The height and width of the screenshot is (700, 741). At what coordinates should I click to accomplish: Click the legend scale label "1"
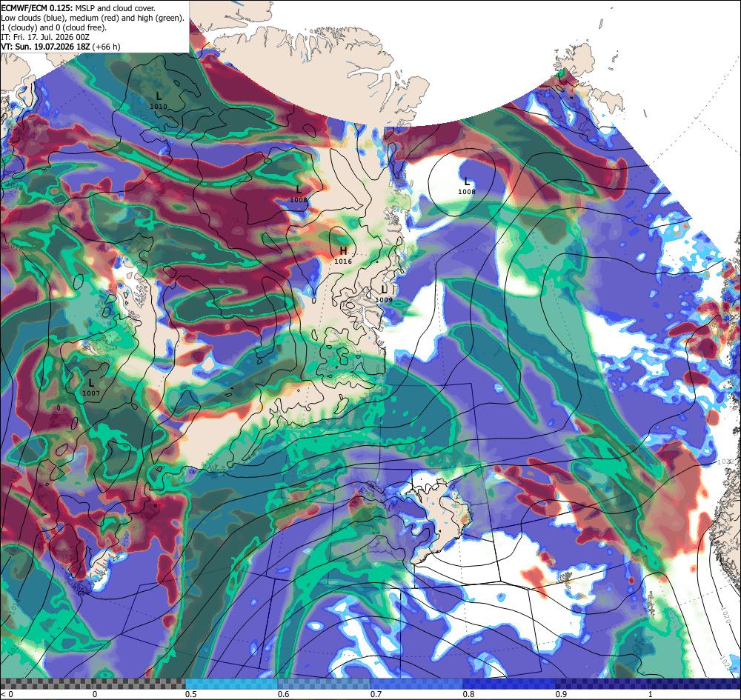651,694
